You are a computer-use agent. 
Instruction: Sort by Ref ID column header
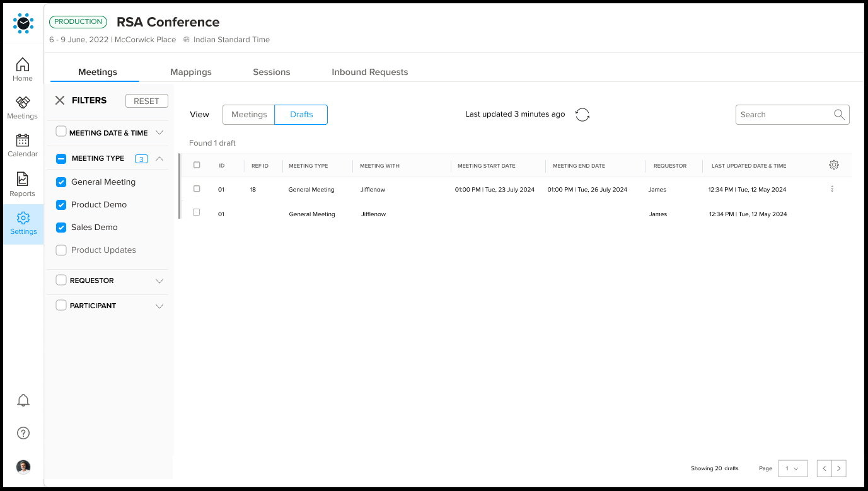pos(260,166)
